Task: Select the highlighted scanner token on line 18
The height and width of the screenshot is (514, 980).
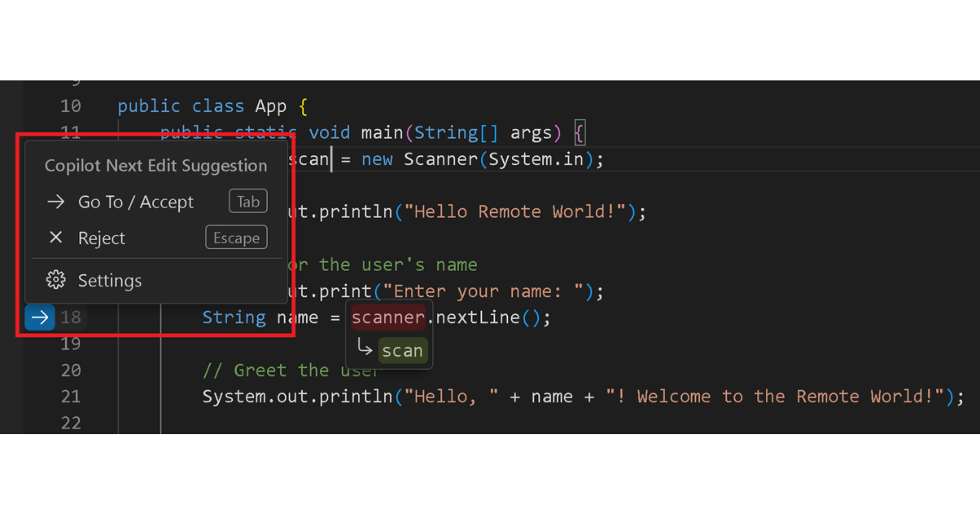Action: coord(388,317)
